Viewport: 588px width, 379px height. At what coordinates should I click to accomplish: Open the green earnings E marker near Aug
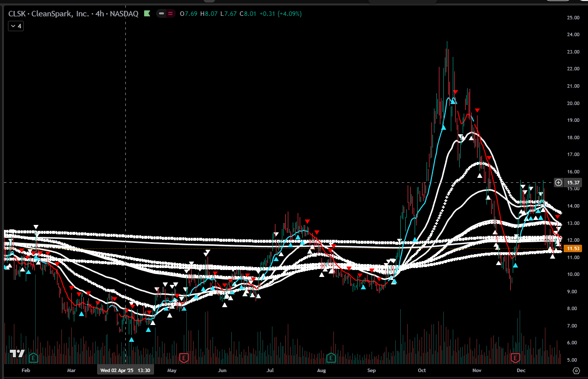[331, 358]
